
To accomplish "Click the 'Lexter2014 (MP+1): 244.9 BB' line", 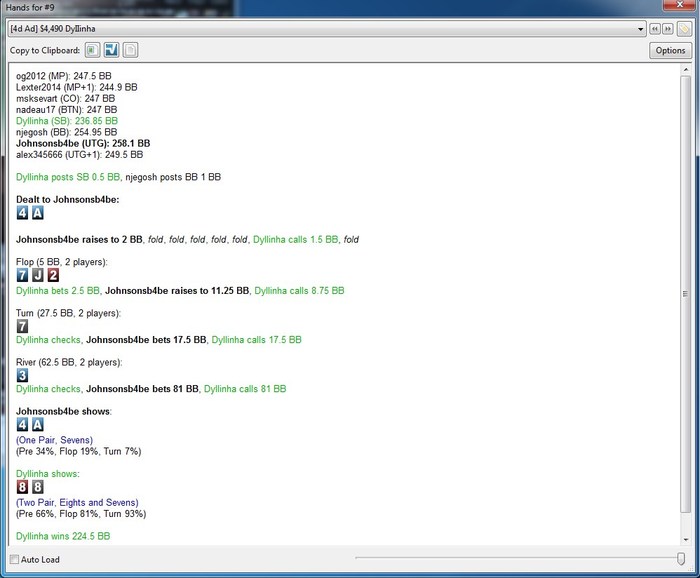I will [x=77, y=87].
